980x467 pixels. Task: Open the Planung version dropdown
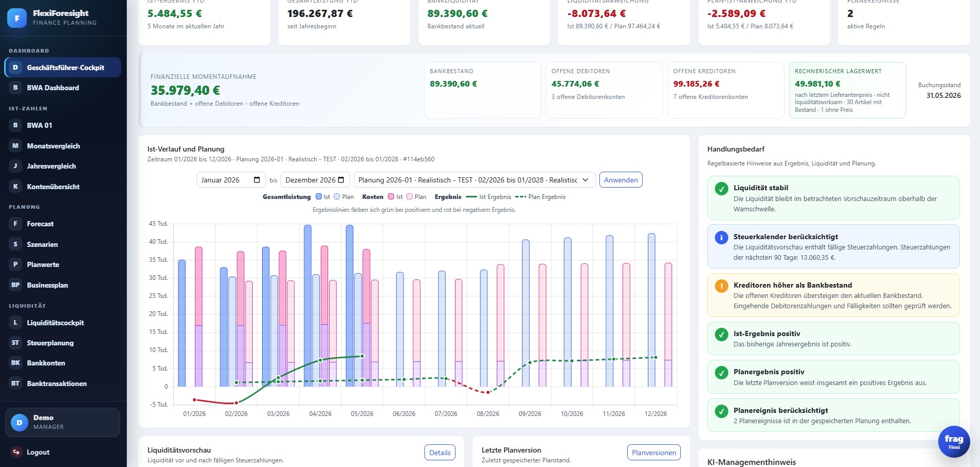click(x=475, y=180)
